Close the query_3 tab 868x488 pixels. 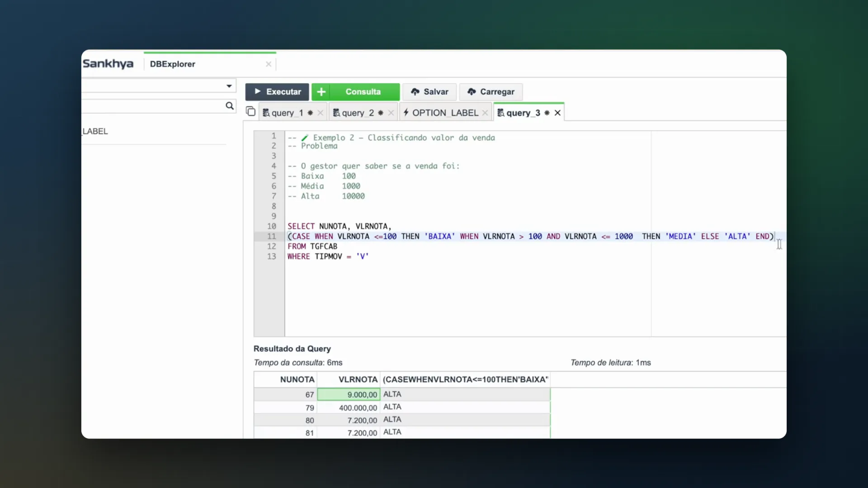pyautogui.click(x=557, y=113)
